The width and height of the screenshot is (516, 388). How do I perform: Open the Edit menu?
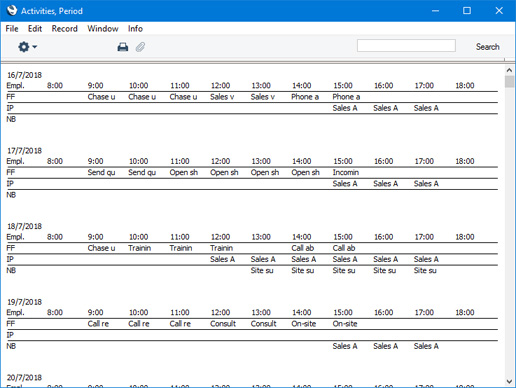[x=35, y=29]
